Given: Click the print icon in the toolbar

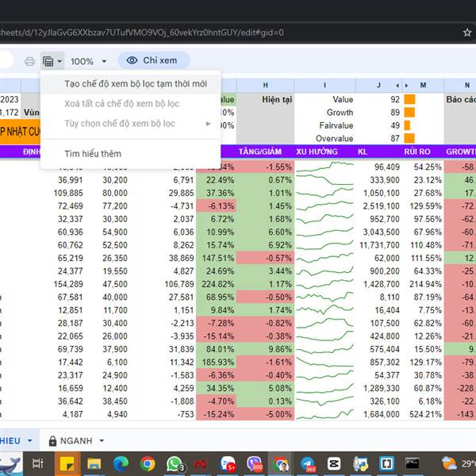Looking at the screenshot, I should [29, 61].
